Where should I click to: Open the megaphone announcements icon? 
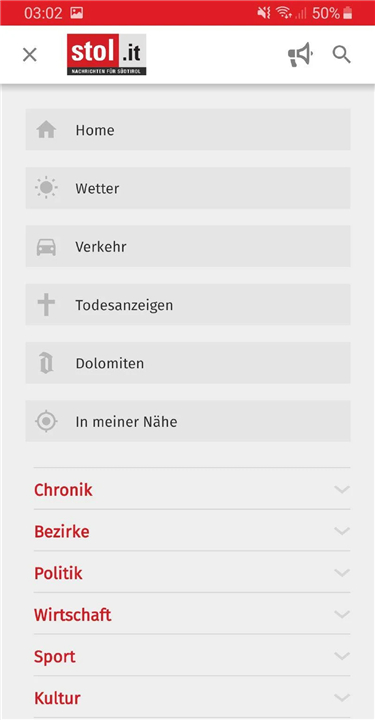pos(300,55)
